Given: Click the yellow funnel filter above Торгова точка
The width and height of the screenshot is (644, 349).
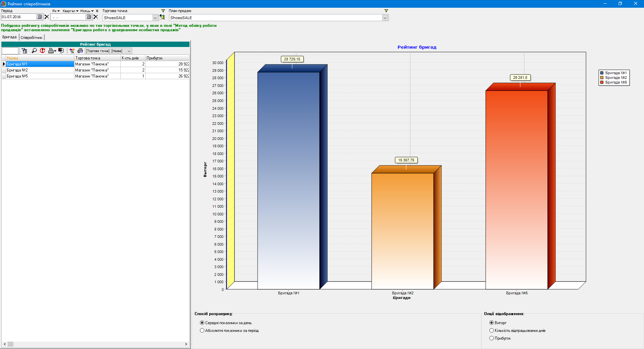Looking at the screenshot, I should 163,11.
